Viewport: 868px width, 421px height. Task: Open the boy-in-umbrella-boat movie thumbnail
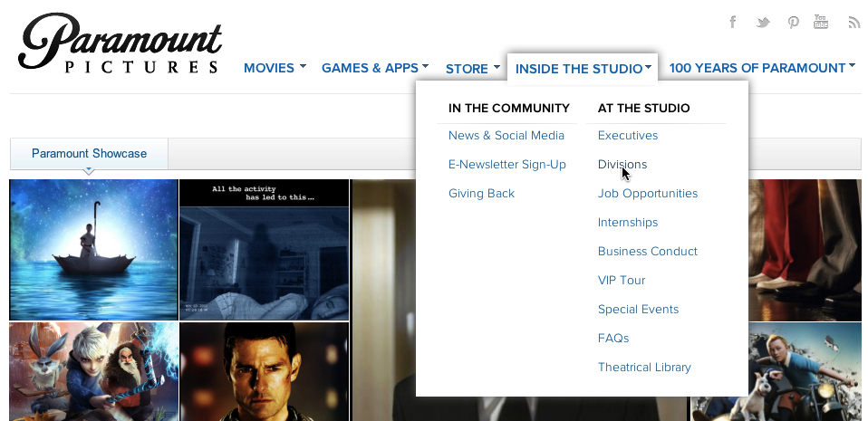tap(93, 250)
